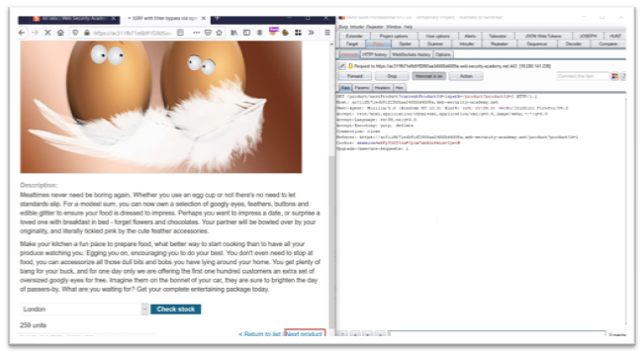Stop page loading with the X icon
The image size is (644, 356).
[x=47, y=33]
